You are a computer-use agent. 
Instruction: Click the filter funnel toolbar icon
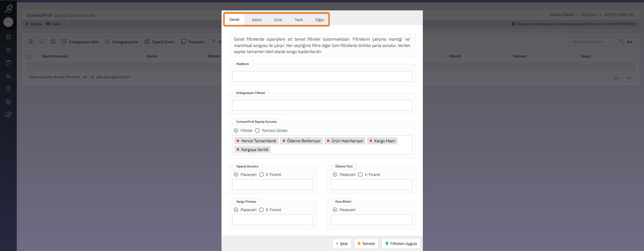pyautogui.click(x=214, y=42)
